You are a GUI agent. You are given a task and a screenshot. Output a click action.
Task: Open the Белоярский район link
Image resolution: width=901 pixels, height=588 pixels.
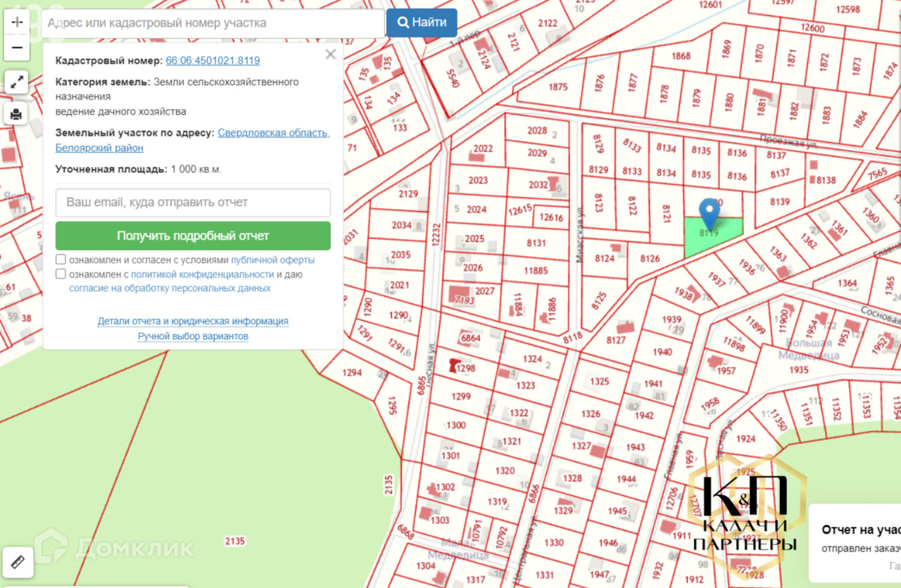99,148
